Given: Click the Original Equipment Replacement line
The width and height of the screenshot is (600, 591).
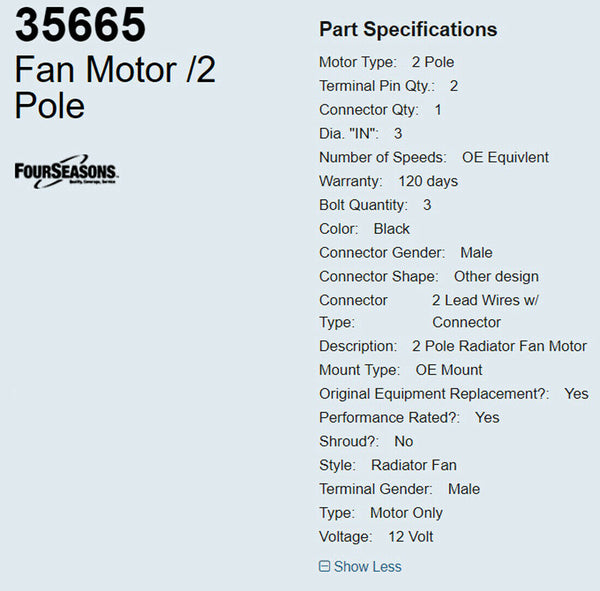Looking at the screenshot, I should tap(453, 394).
